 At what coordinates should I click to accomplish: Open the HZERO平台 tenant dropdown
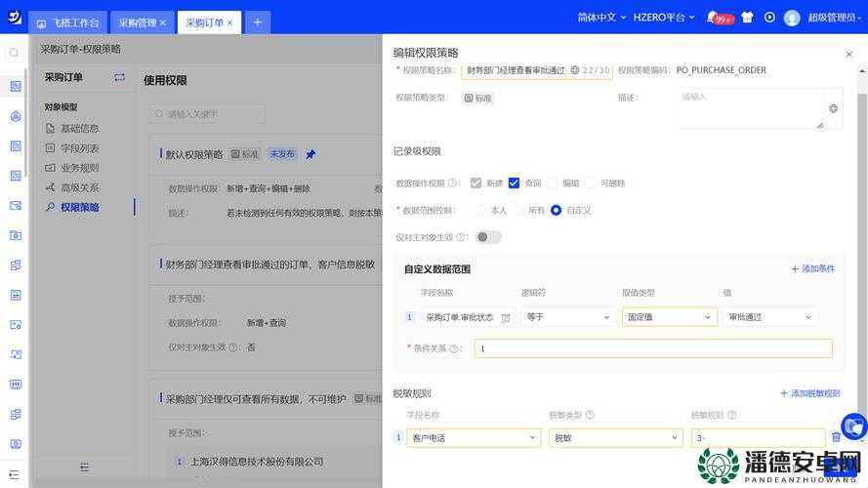(664, 18)
